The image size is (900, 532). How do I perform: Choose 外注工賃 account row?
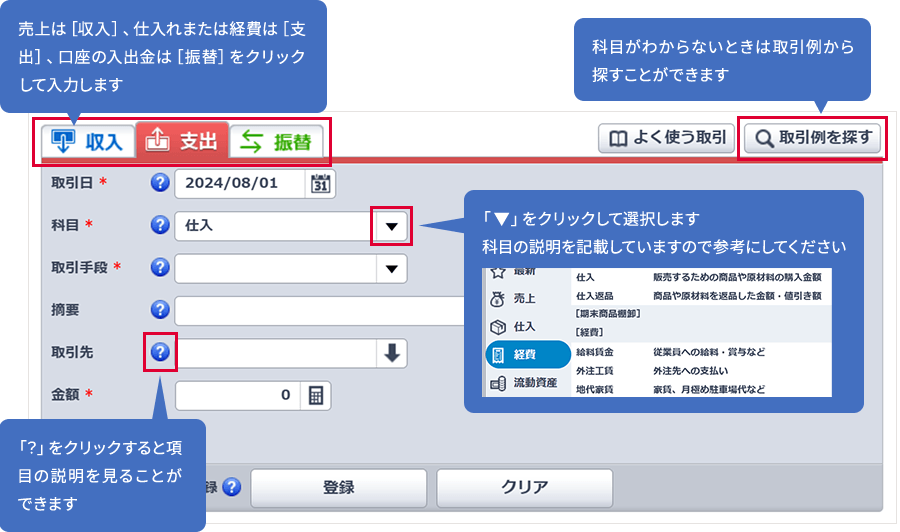click(701, 371)
